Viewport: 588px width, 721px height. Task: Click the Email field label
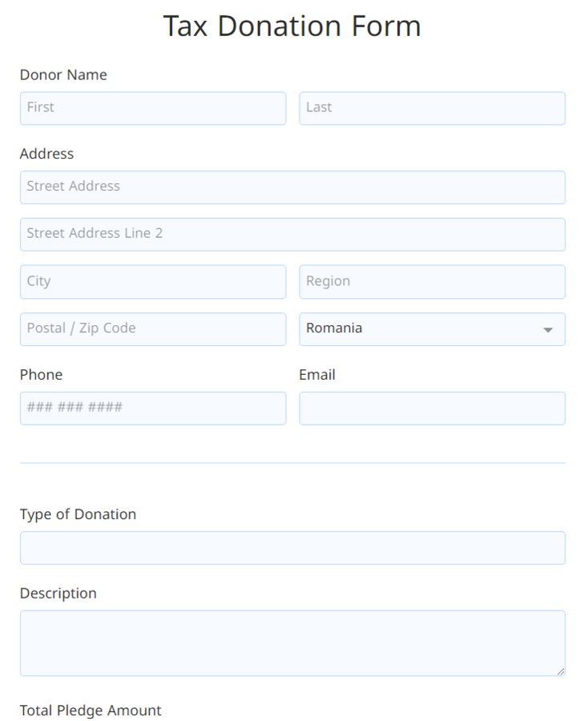coord(317,374)
